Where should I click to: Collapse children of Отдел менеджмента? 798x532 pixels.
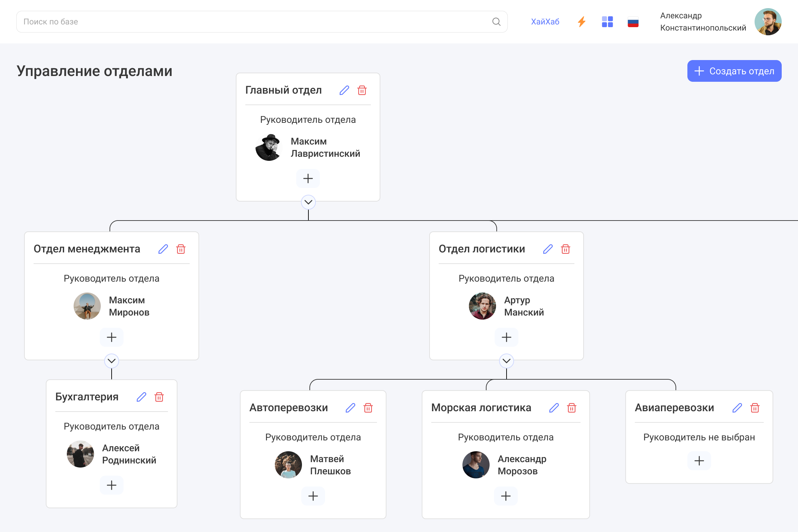click(x=112, y=361)
